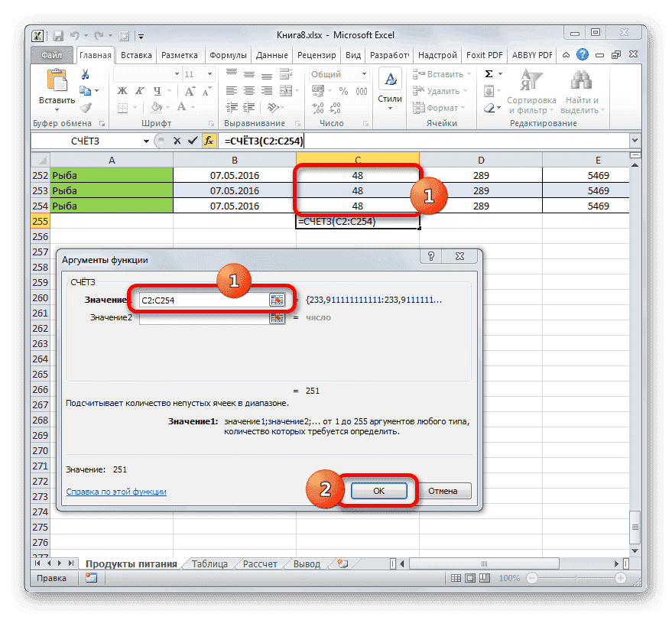The image size is (672, 617).
Task: Toggle underline formatting (Ч)
Action: 157,89
